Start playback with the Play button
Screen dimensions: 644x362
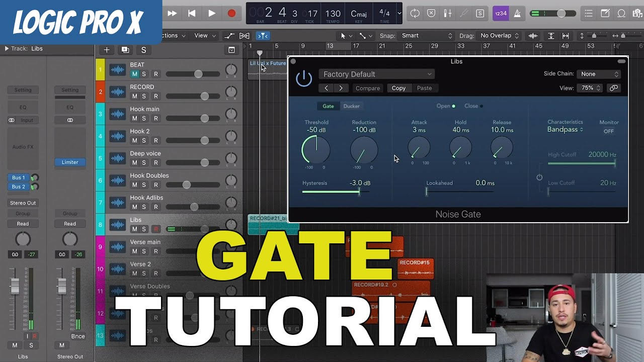click(x=212, y=14)
